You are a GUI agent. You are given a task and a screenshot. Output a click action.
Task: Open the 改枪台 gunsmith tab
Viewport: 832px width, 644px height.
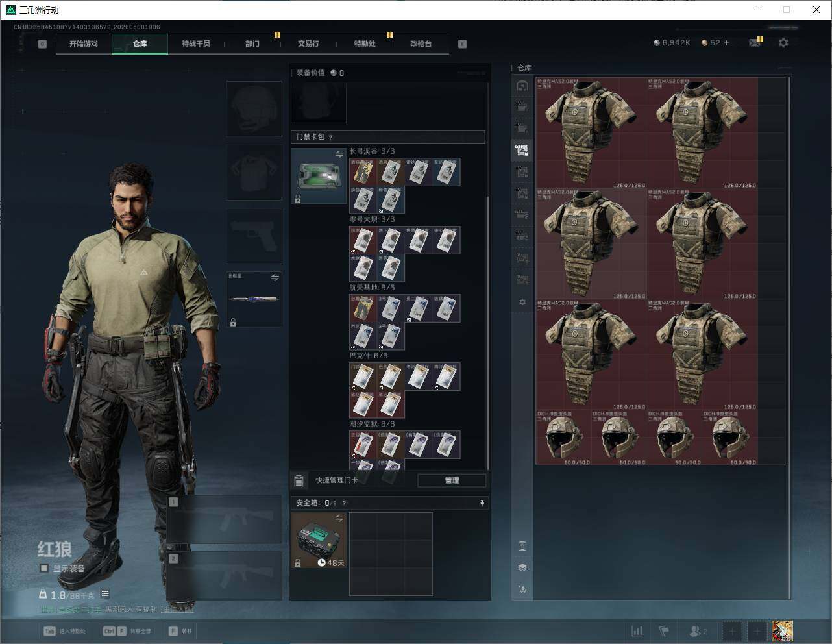[421, 43]
